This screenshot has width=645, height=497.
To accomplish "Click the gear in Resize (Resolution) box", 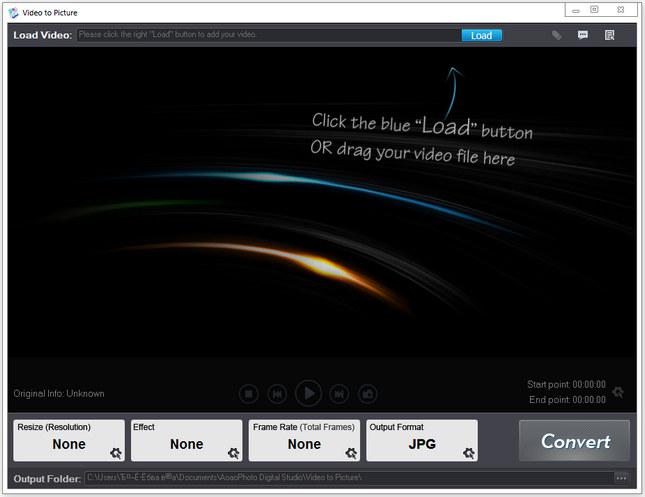I will click(x=116, y=453).
